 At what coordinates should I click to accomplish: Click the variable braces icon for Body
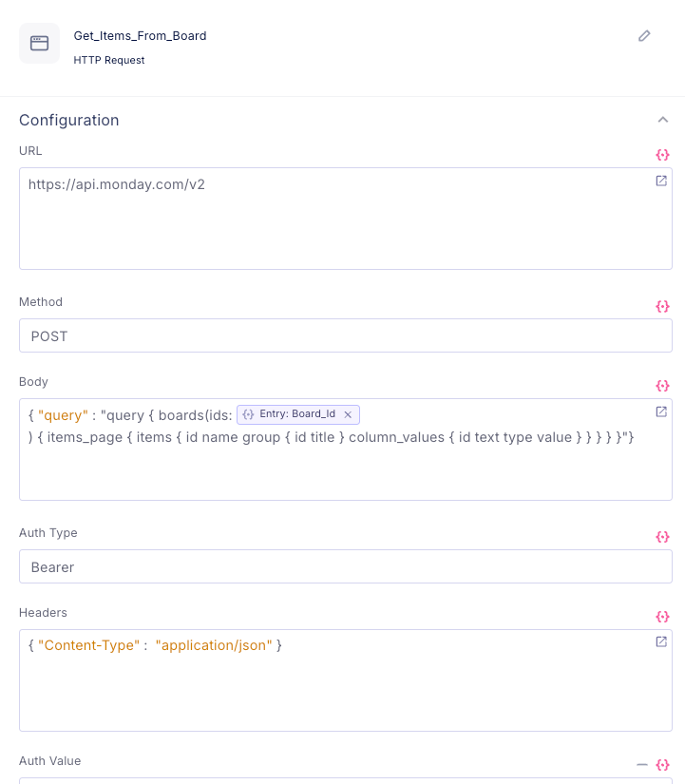click(x=662, y=386)
